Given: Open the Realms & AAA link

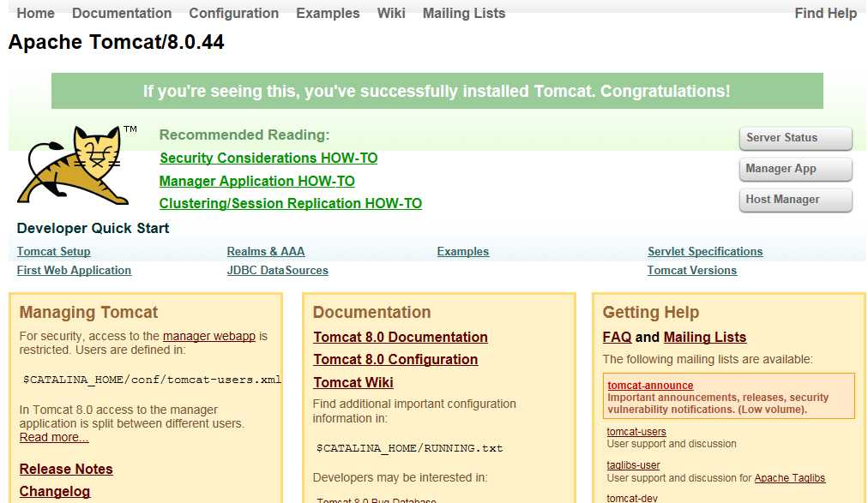Looking at the screenshot, I should click(x=266, y=252).
